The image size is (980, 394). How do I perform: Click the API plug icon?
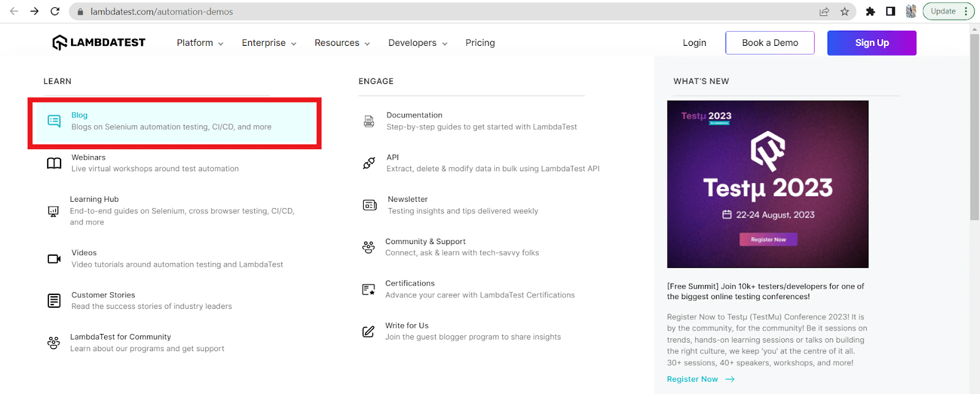(x=369, y=163)
